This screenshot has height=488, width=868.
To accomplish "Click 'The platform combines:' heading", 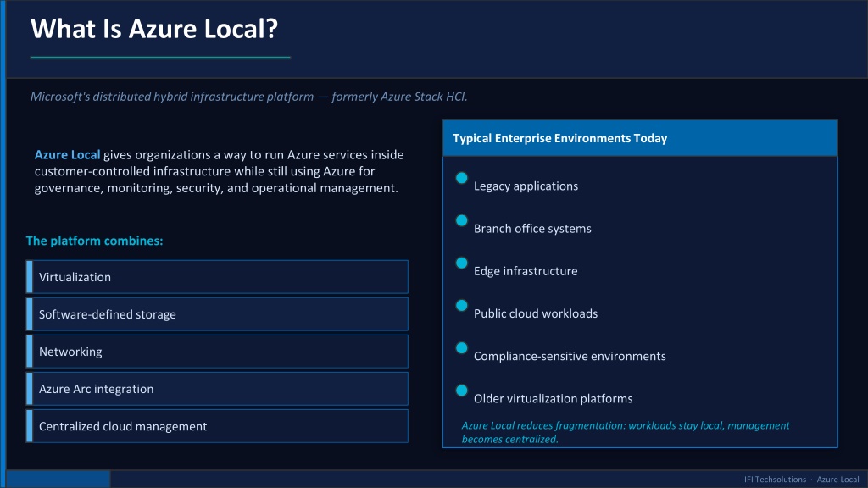I will (95, 241).
